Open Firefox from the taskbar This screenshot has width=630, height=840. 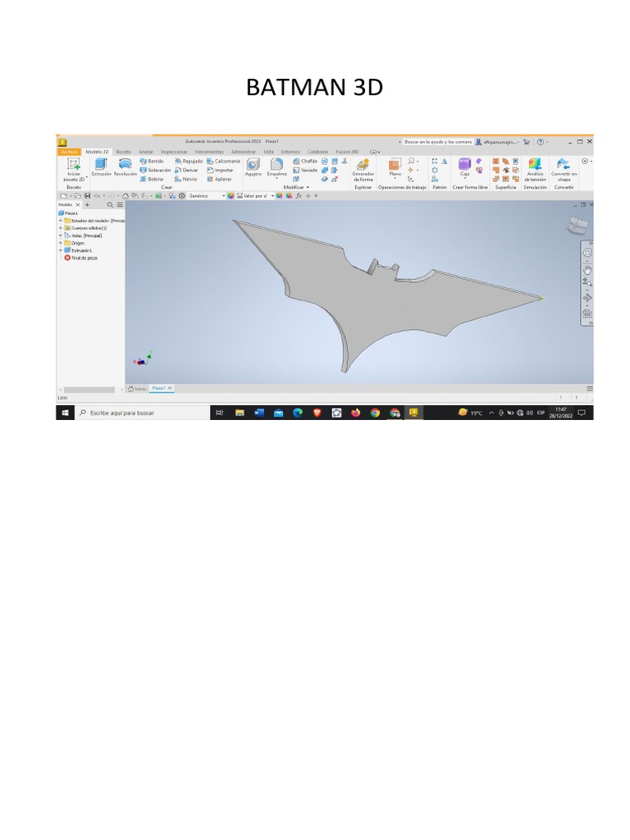[356, 413]
